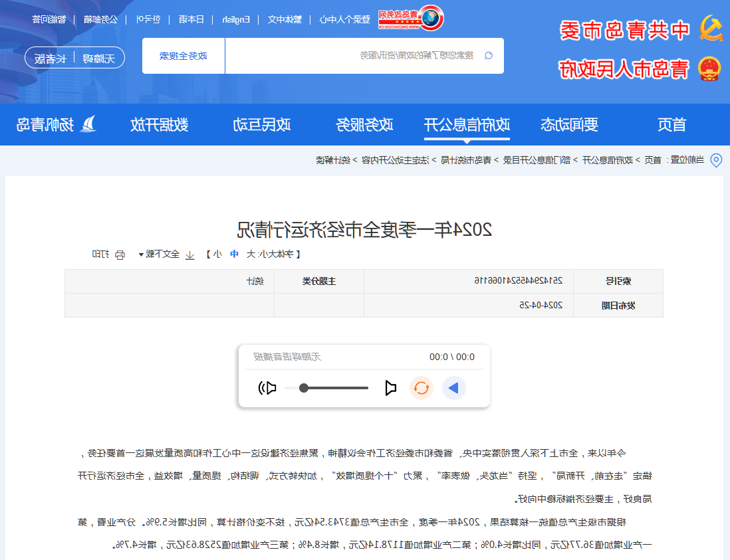The height and width of the screenshot is (560, 730).
Task: Click breadcrumb link 首页
Action: (x=653, y=161)
